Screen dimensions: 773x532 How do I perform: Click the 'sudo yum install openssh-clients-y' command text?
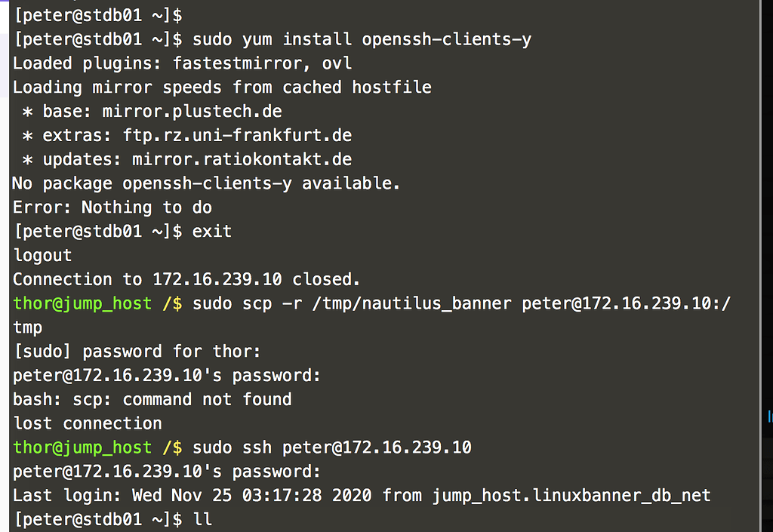(x=362, y=39)
